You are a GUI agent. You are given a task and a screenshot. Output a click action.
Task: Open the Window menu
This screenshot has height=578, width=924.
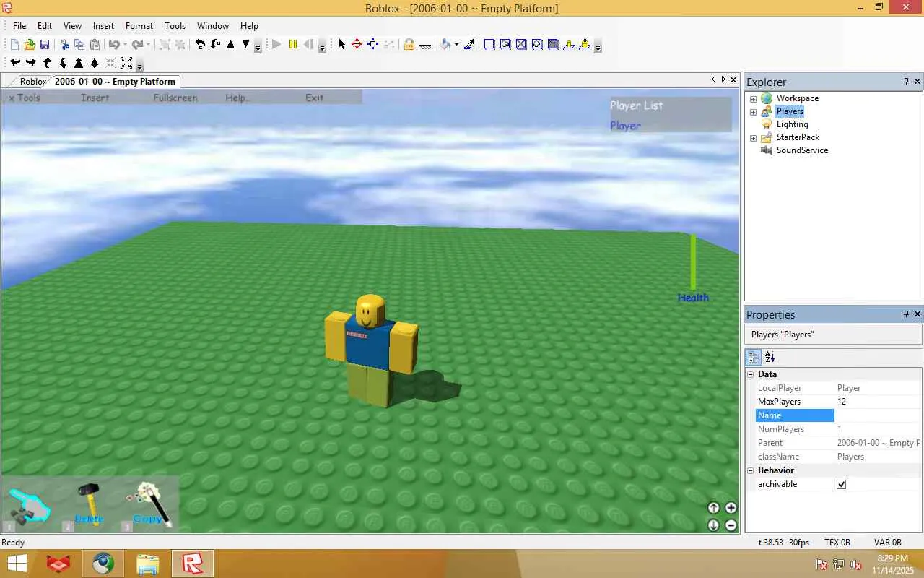[x=213, y=26]
